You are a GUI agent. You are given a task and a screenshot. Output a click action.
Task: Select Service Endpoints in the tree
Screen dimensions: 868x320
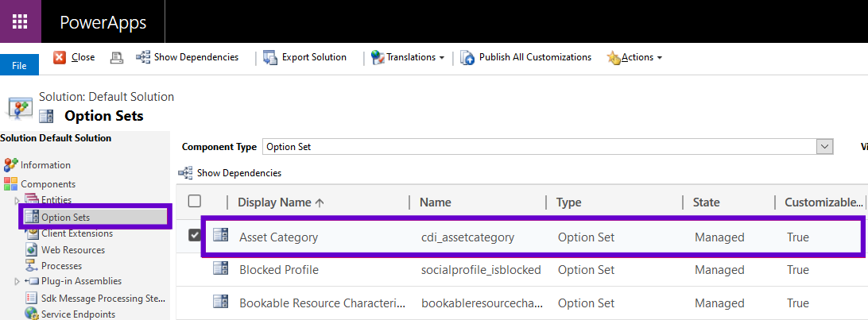[x=78, y=314]
